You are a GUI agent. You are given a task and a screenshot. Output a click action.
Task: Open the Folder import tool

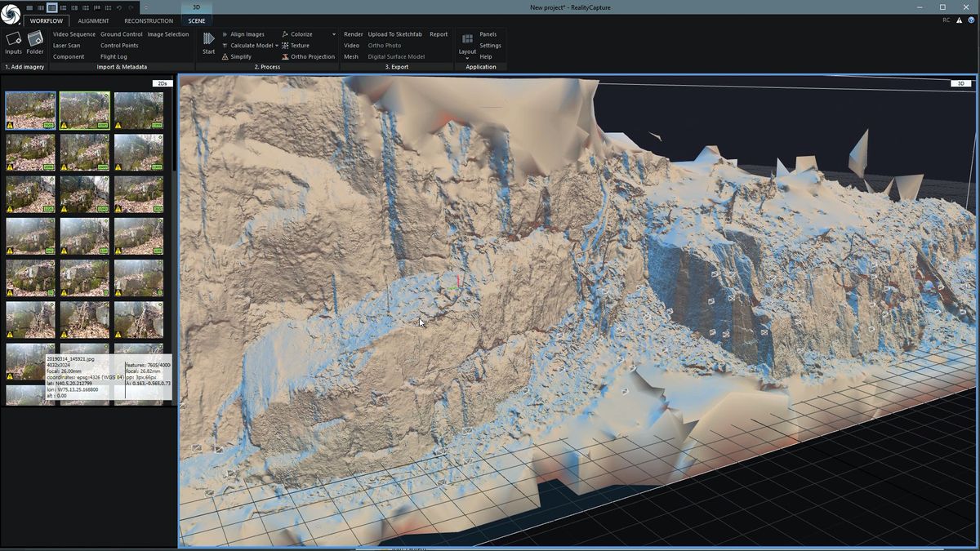[x=34, y=39]
